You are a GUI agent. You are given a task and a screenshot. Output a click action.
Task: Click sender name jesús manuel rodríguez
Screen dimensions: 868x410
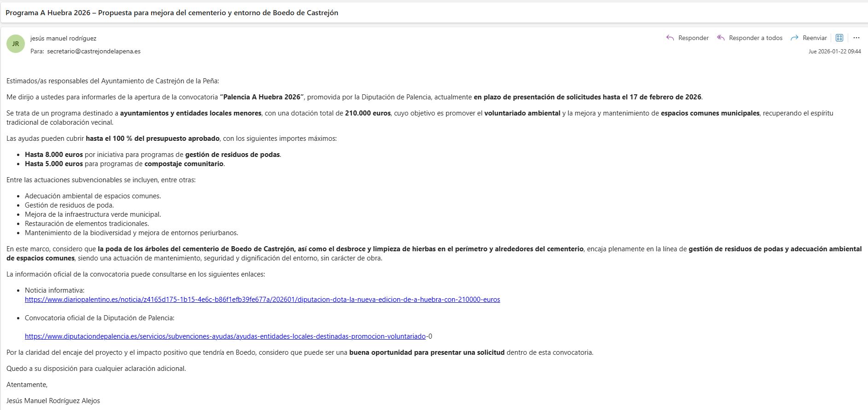tap(63, 39)
